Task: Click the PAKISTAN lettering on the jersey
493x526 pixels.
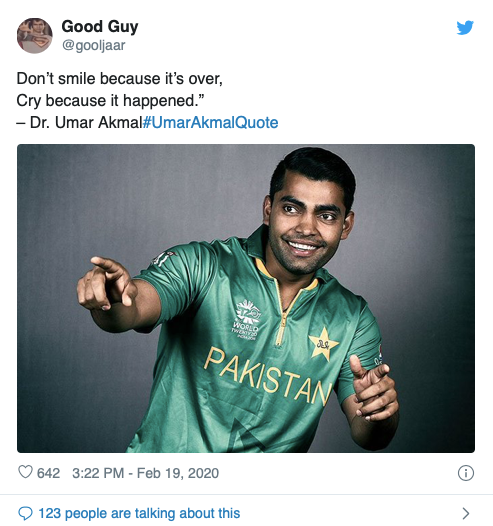Action: [x=268, y=376]
